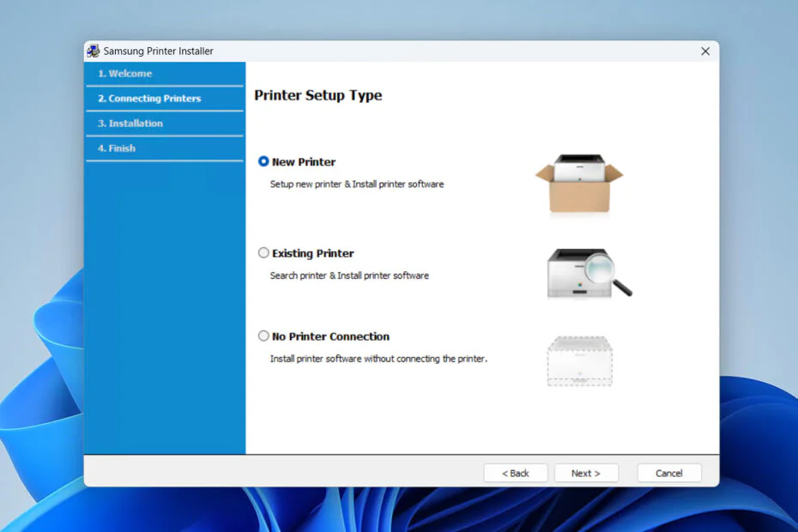Click the 'No Printer Connection' label text
Screen dimensions: 798x532
pos(331,336)
